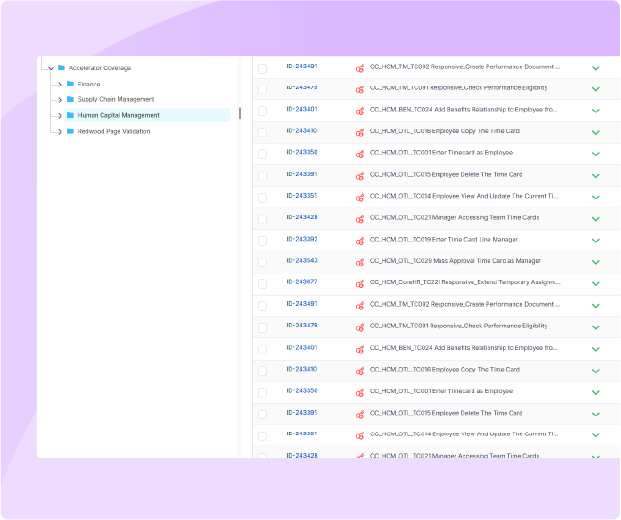Image resolution: width=621 pixels, height=520 pixels.
Task: Expand row details chevron for TC029 Mass Approval
Action: (x=596, y=262)
